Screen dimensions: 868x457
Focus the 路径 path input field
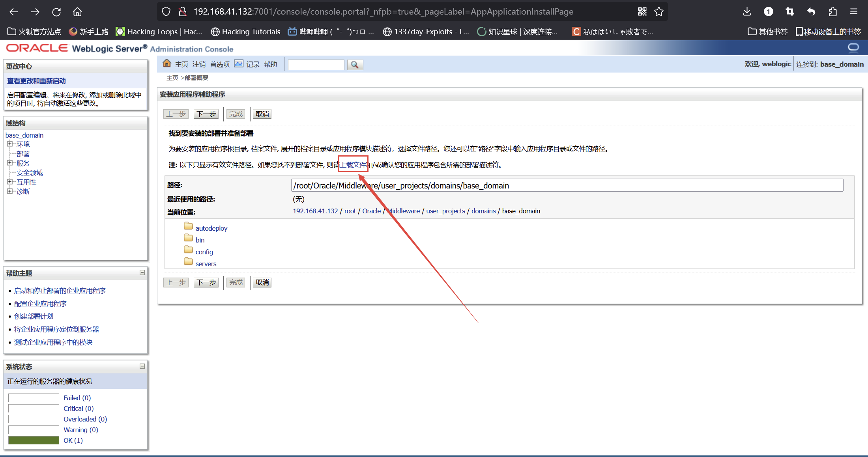click(x=567, y=185)
